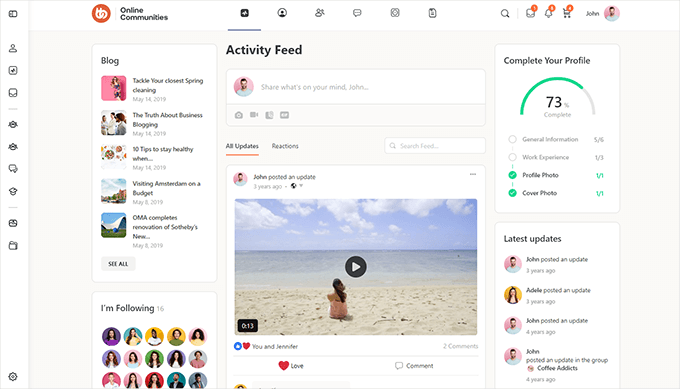Attach a video to the post
The image size is (680, 389).
[254, 115]
